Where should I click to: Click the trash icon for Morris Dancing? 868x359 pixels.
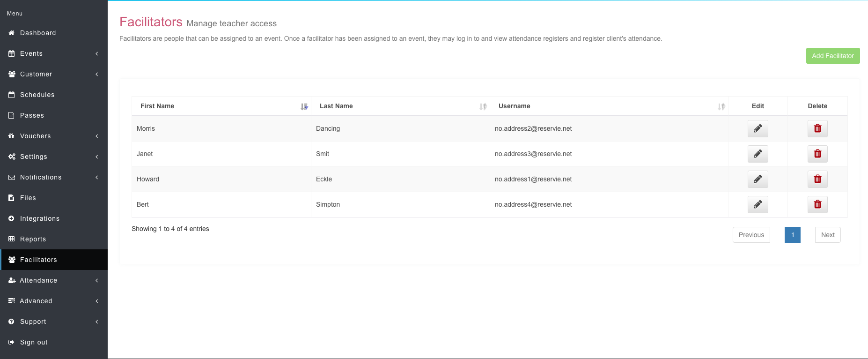pos(817,128)
